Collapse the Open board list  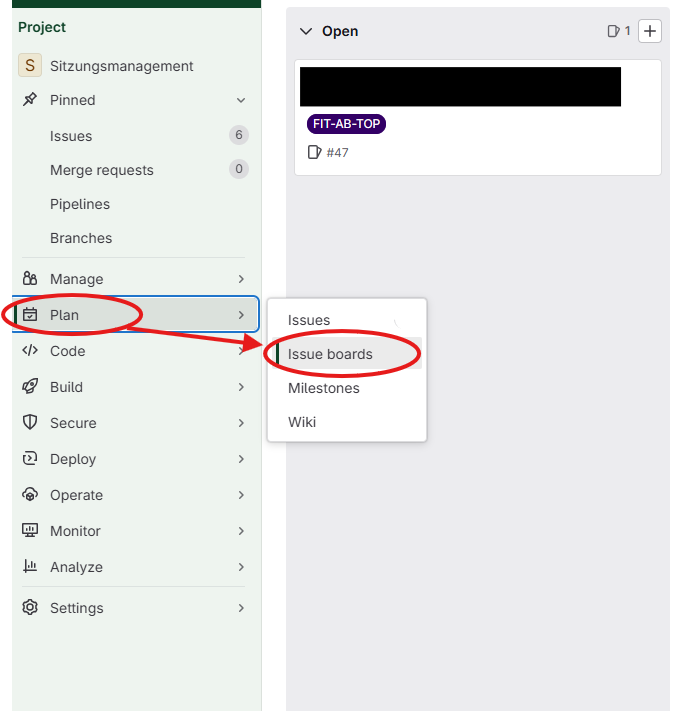306,31
